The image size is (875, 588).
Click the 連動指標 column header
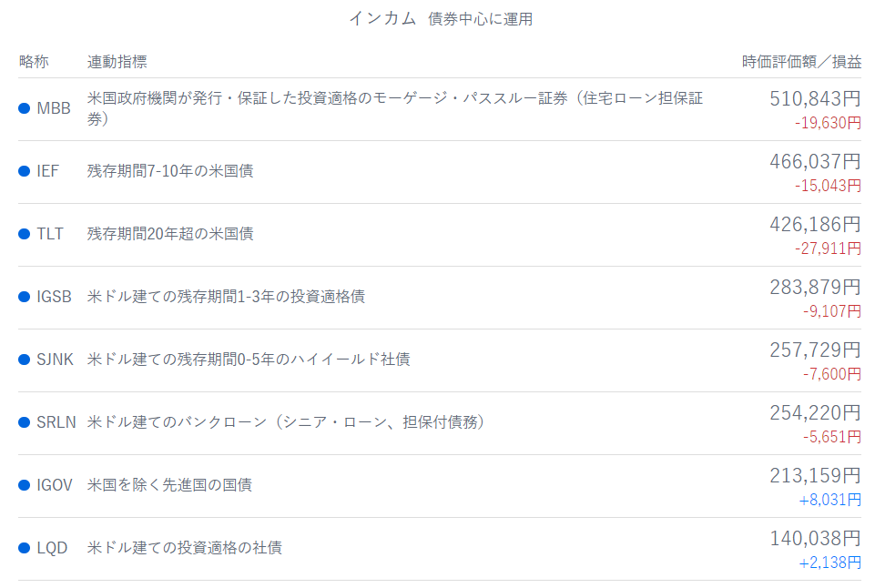[117, 62]
